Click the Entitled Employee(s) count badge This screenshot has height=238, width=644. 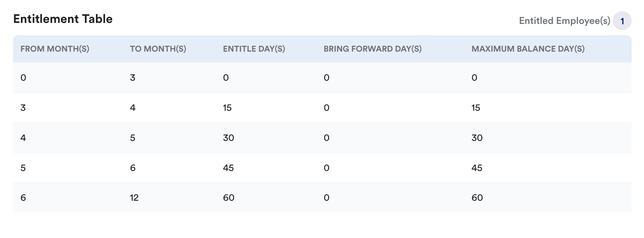pyautogui.click(x=622, y=21)
